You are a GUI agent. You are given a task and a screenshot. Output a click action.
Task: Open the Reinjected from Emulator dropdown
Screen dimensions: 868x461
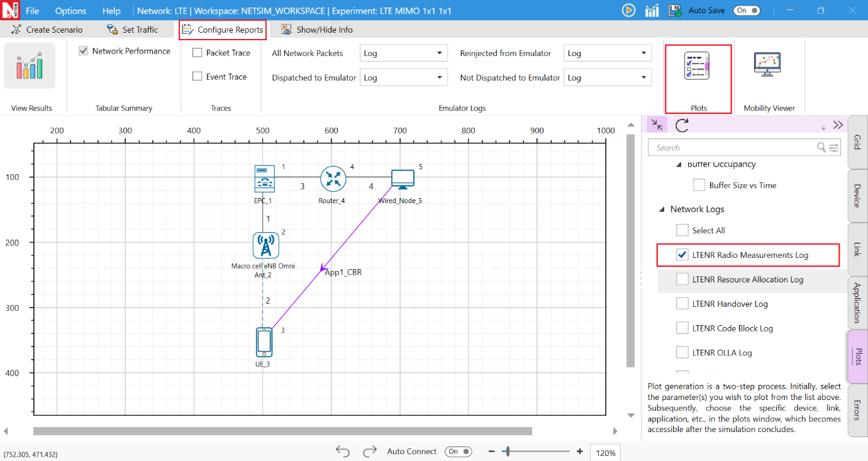607,53
